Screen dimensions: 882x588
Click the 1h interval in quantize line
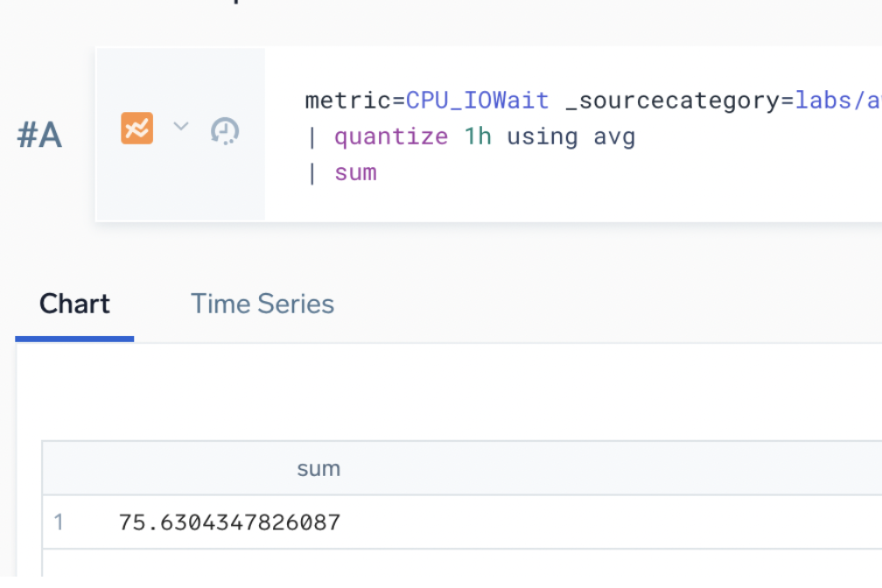477,136
